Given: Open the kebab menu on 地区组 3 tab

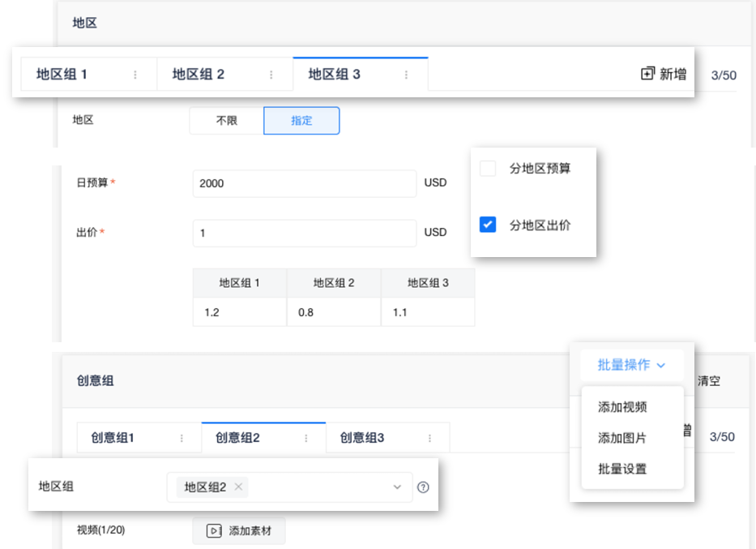Looking at the screenshot, I should click(405, 74).
